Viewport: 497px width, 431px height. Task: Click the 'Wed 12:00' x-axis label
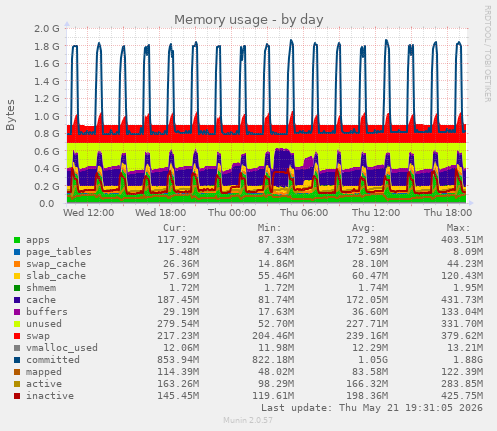point(89,213)
